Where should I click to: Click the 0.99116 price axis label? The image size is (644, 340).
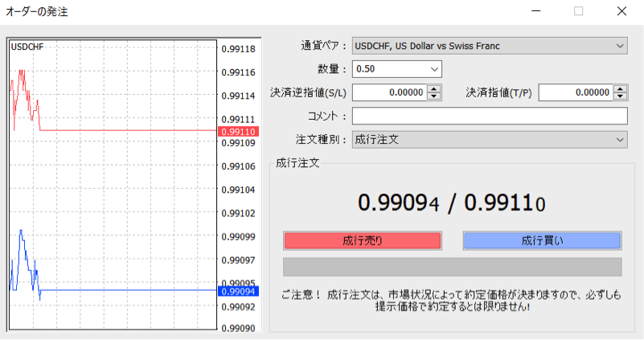click(238, 72)
